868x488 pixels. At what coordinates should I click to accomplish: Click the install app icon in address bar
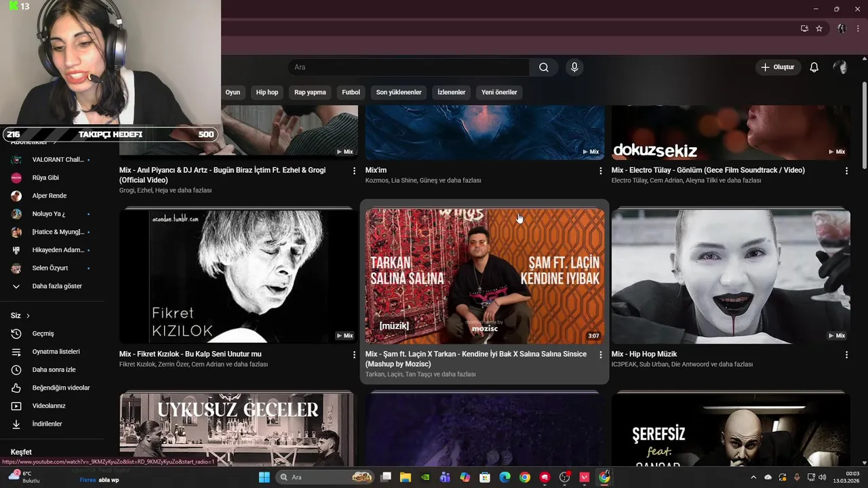click(x=804, y=28)
